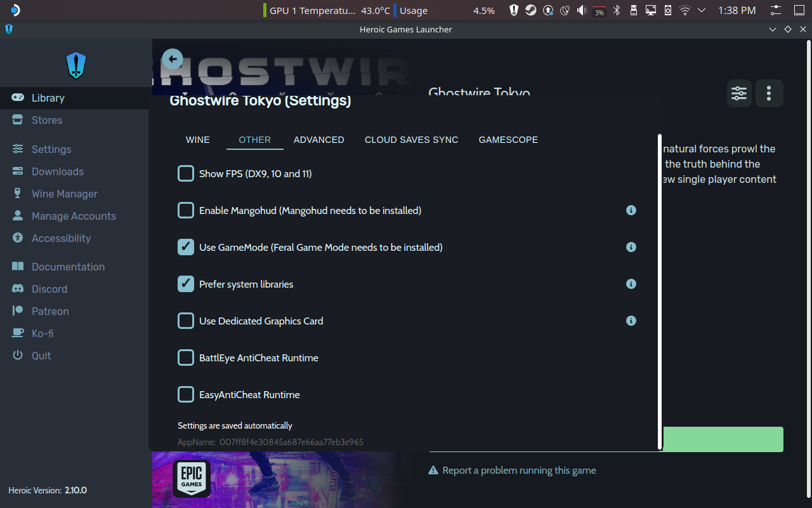Click the Ko-fi cup icon
The height and width of the screenshot is (508, 812).
point(18,333)
